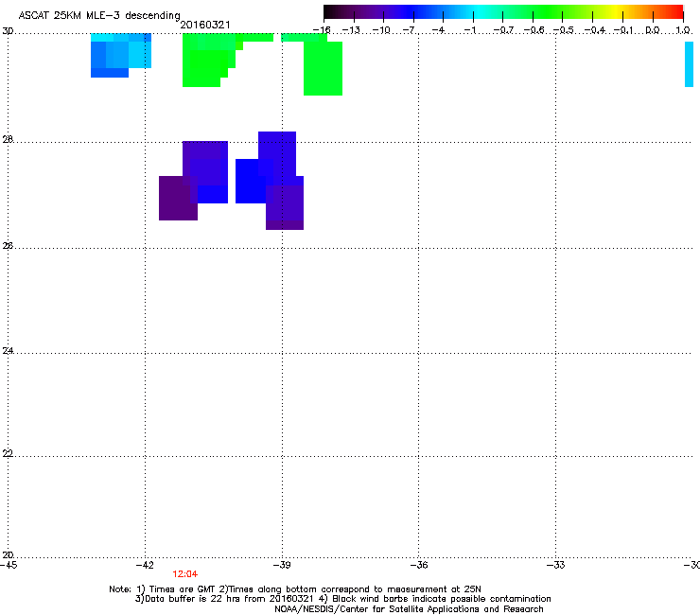
Task: Click the color scale label -0.4
Action: (594, 30)
